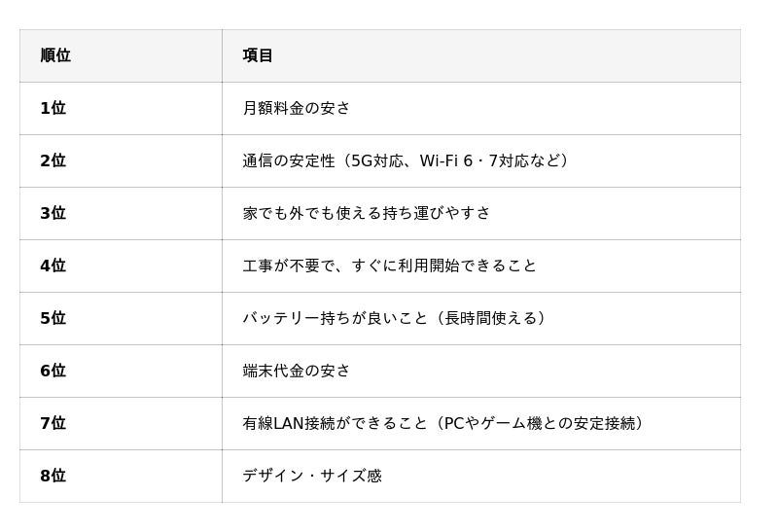The height and width of the screenshot is (532, 778).
Task: Select the 1位 rank cell
Action: coord(53,108)
